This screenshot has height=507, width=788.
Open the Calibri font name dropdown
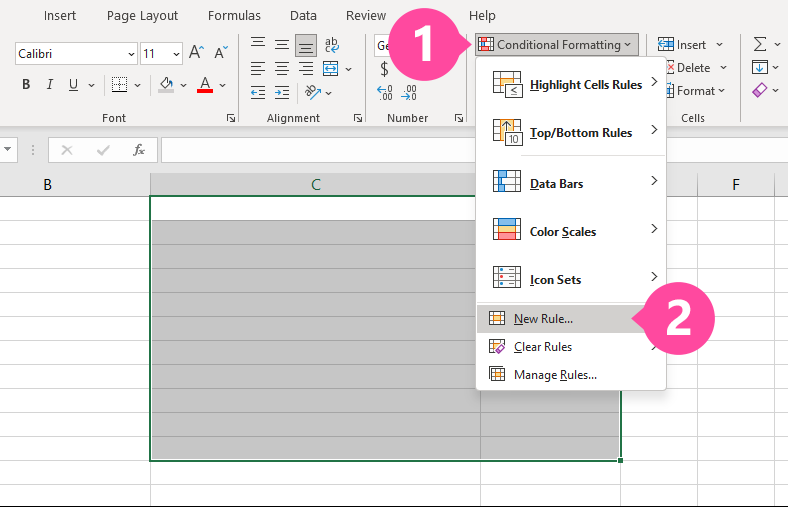pos(132,54)
